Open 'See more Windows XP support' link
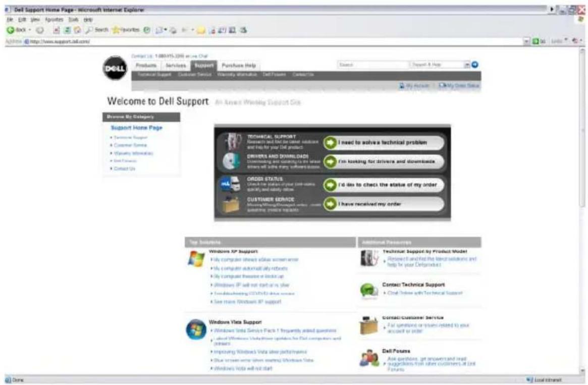588x385 pixels. pos(247,302)
